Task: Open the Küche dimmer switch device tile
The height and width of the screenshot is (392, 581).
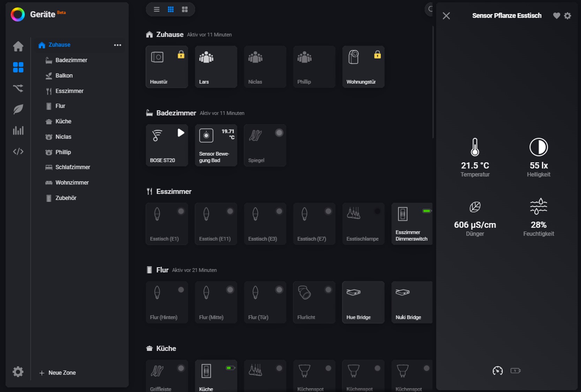Action: (216, 376)
